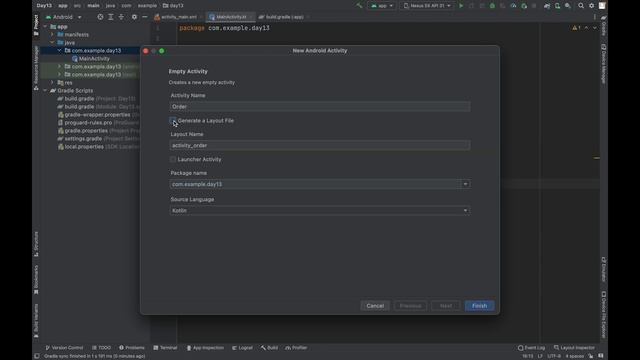
Task: Click Sync Project with Gradle Files icon
Action: tap(547, 6)
